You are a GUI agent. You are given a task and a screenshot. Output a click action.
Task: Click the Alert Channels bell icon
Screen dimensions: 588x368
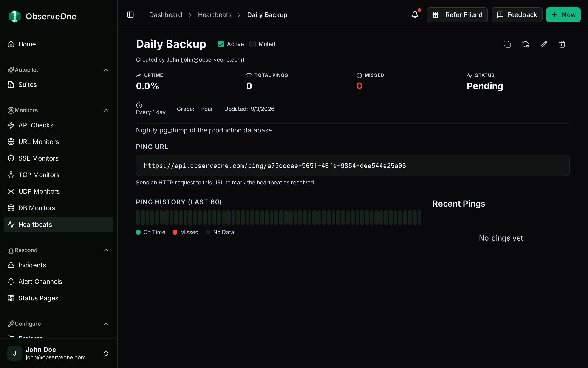coord(11,282)
